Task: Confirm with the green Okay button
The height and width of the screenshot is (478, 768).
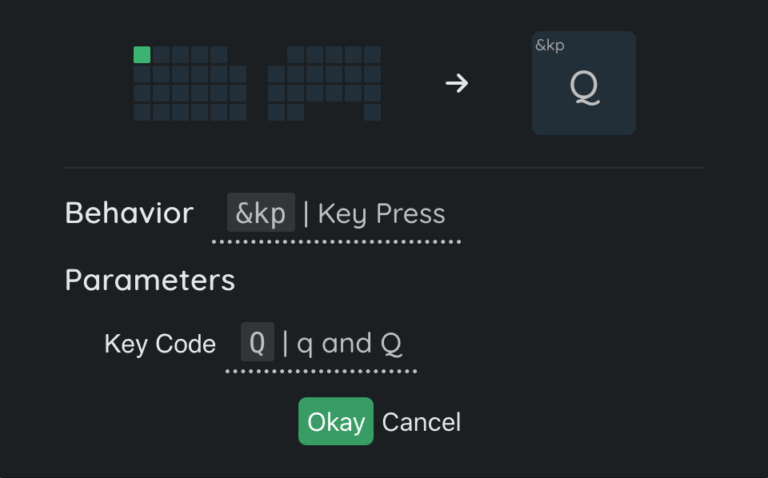Action: pos(335,421)
